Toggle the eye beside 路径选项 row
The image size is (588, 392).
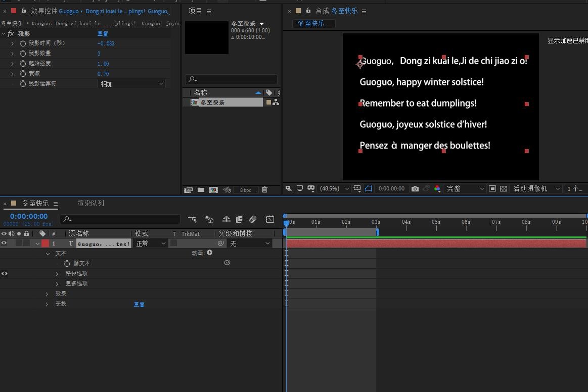[5, 274]
